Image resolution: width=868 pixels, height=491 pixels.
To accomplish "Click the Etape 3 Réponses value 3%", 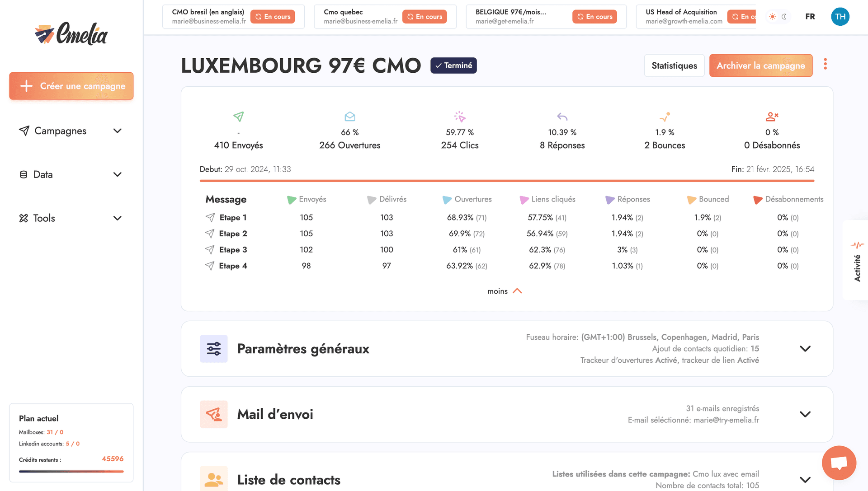I will tap(627, 250).
